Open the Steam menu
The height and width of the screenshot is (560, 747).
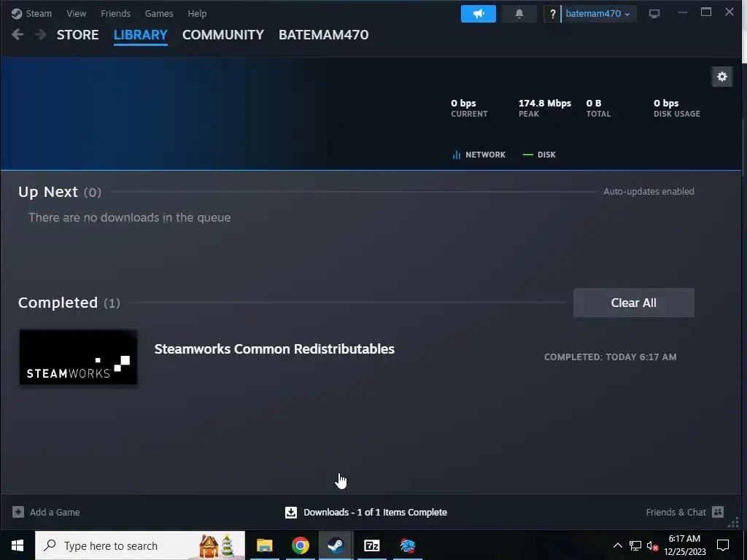click(39, 13)
